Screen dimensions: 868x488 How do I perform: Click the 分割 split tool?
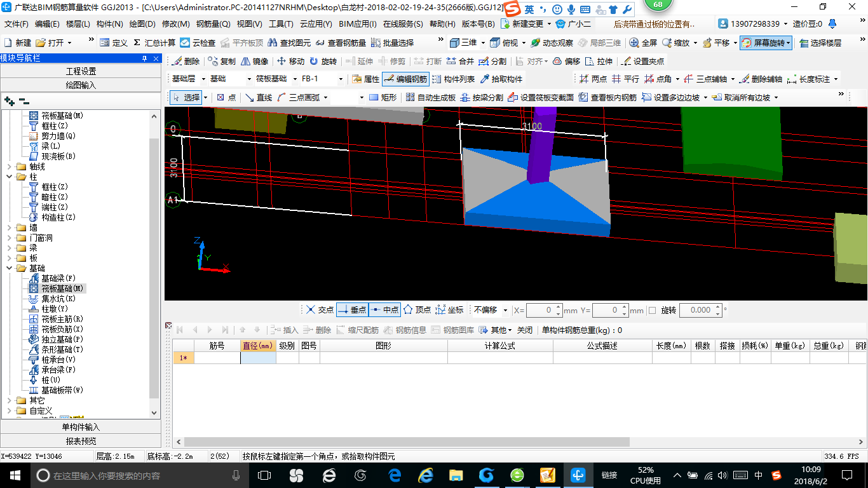point(493,61)
